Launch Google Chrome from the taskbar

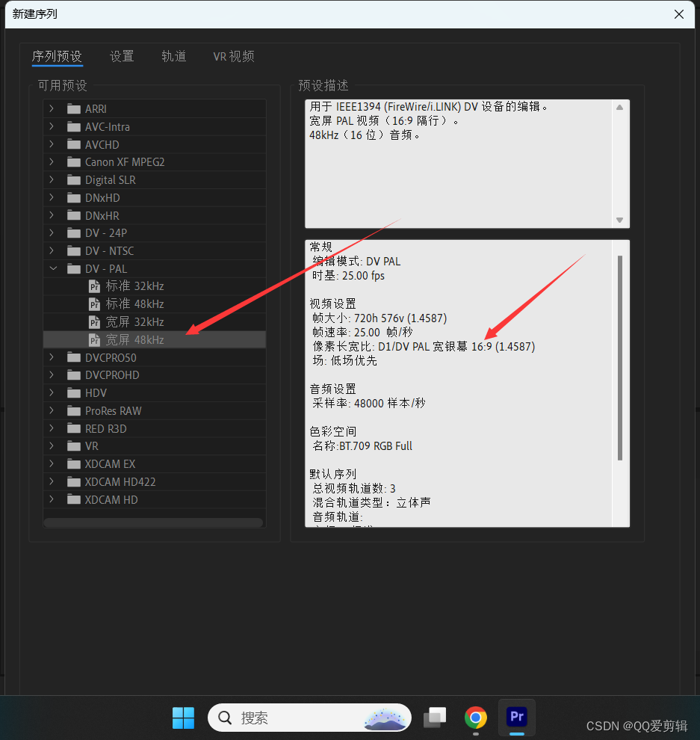tap(475, 718)
